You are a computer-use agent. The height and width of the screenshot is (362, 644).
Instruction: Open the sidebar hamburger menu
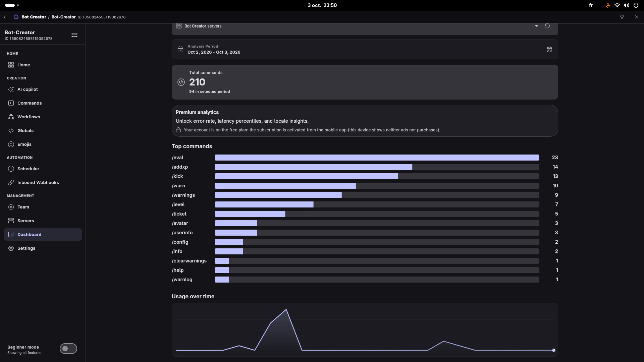click(74, 35)
